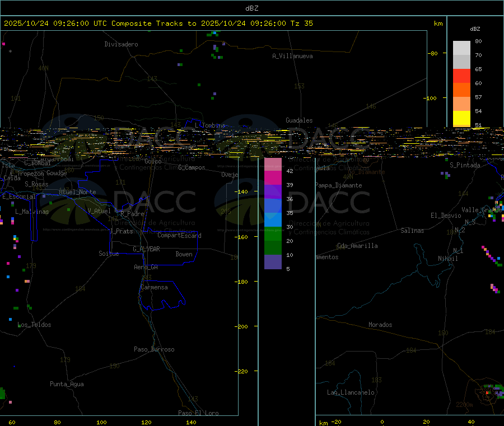Click the UTC Composite Tracks timestamp header
The width and height of the screenshot is (504, 426).
point(158,24)
